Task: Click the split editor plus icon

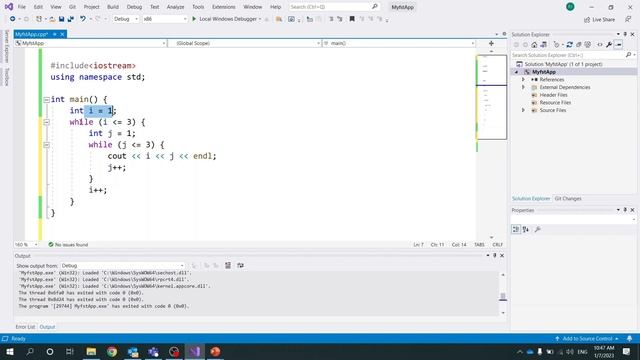Action: click(x=491, y=43)
